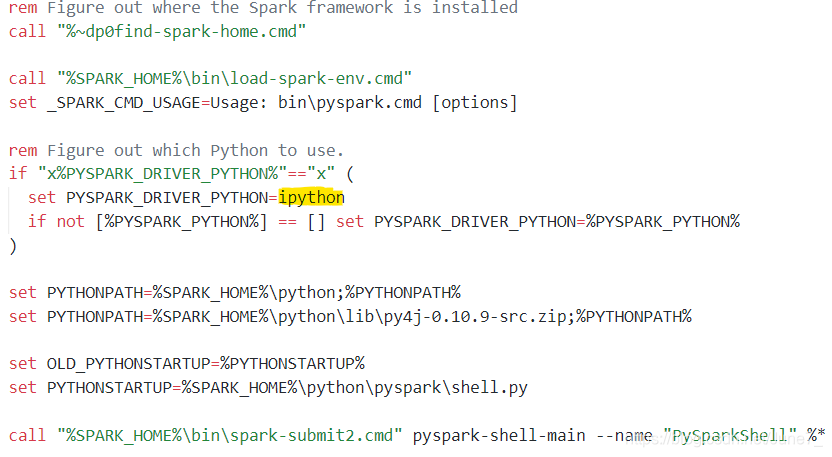This screenshot has height=457, width=832.
Task: Click the string "%SPARK_HOME%\bin\spark-submit2.cmd"
Action: pyautogui.click(x=230, y=436)
